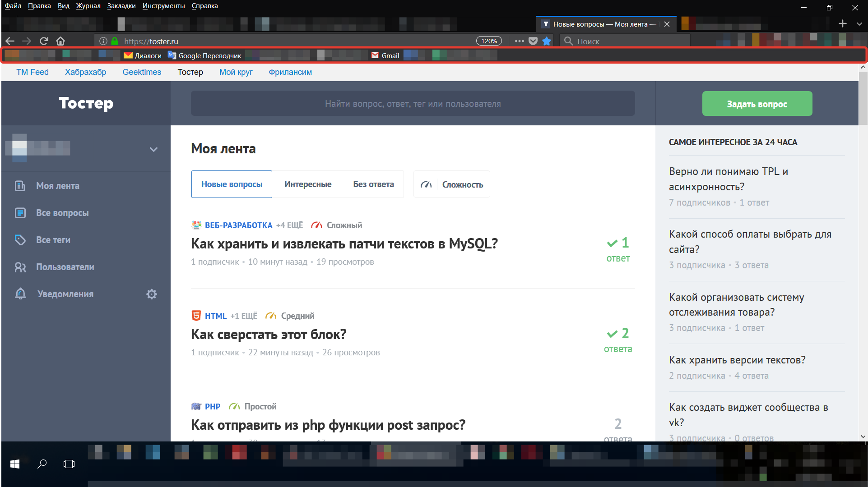Open a new browser tab with plus
The width and height of the screenshot is (868, 487).
(x=842, y=23)
